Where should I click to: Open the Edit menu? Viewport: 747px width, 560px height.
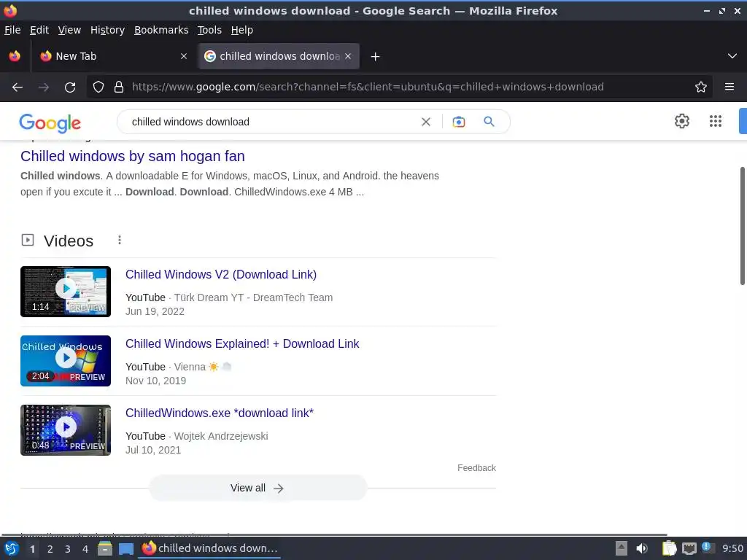coord(39,30)
